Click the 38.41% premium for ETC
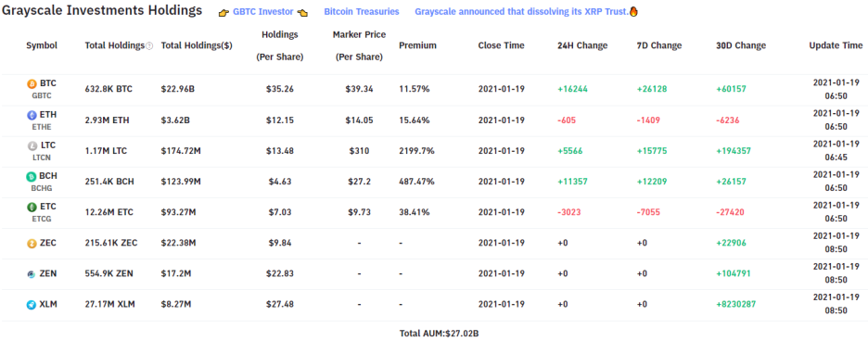Viewport: 868px width, 341px height. (x=415, y=212)
